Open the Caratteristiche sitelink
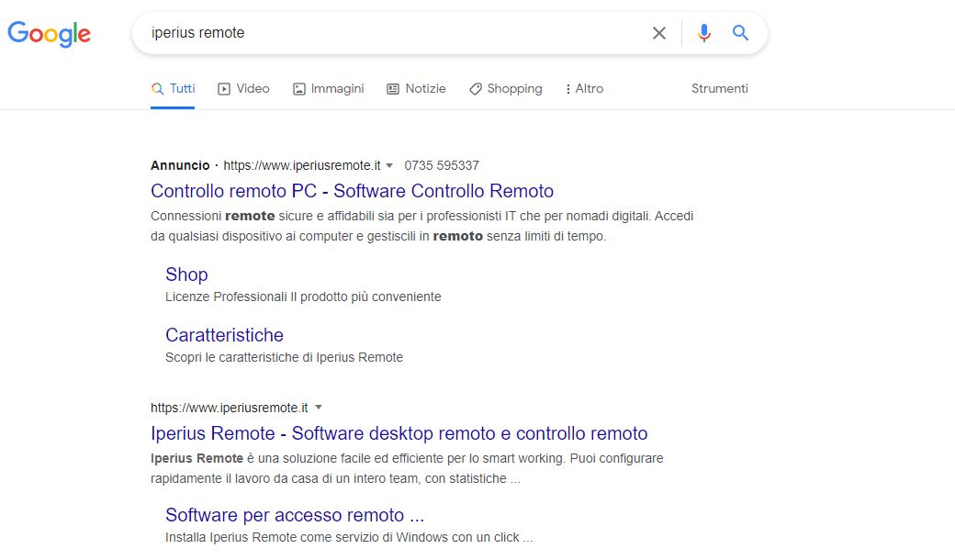Image resolution: width=955 pixels, height=560 pixels. (x=224, y=335)
